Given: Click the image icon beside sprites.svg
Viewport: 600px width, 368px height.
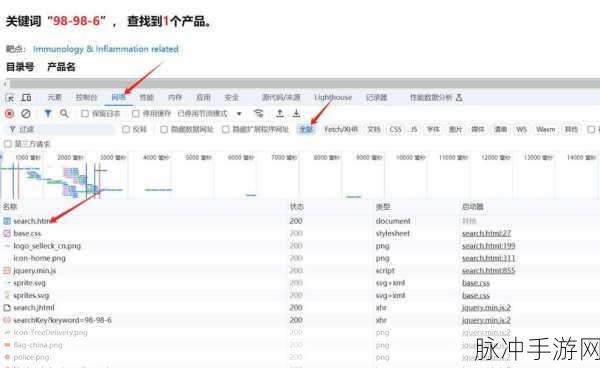Looking at the screenshot, I should tap(7, 295).
